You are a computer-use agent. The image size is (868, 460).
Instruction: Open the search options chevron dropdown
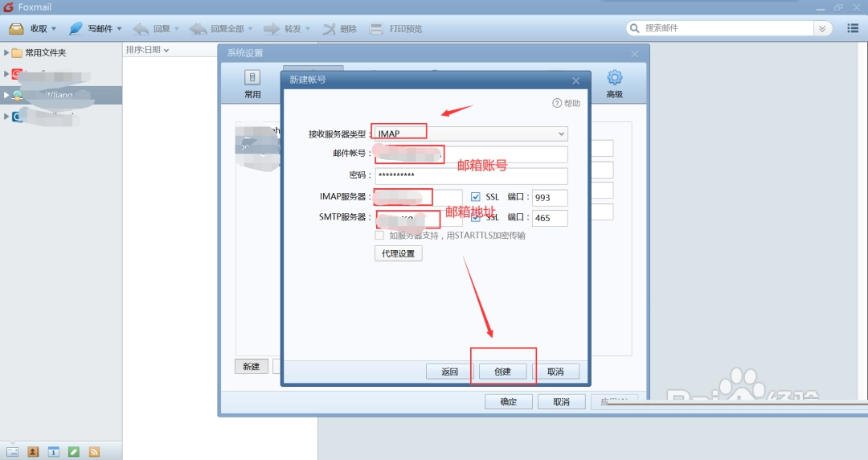click(822, 28)
